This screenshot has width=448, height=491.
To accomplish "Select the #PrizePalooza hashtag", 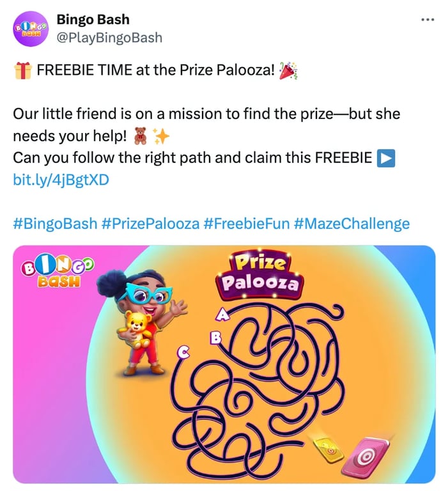I will tap(150, 224).
